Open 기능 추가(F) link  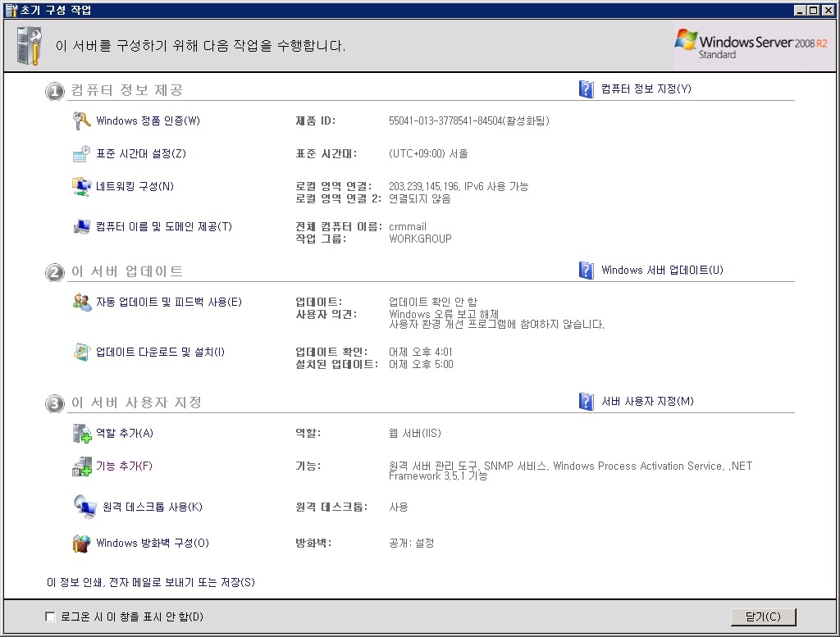(x=124, y=466)
